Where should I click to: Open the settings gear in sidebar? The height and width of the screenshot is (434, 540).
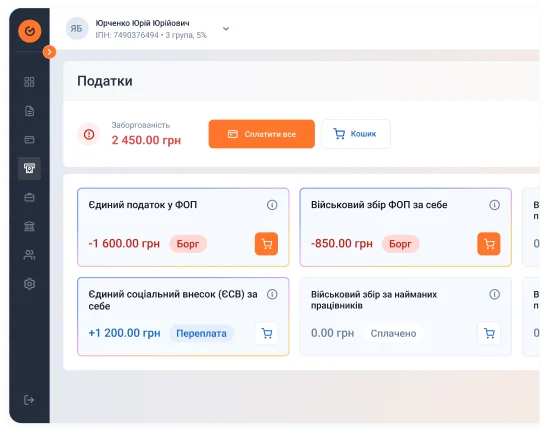tap(29, 284)
